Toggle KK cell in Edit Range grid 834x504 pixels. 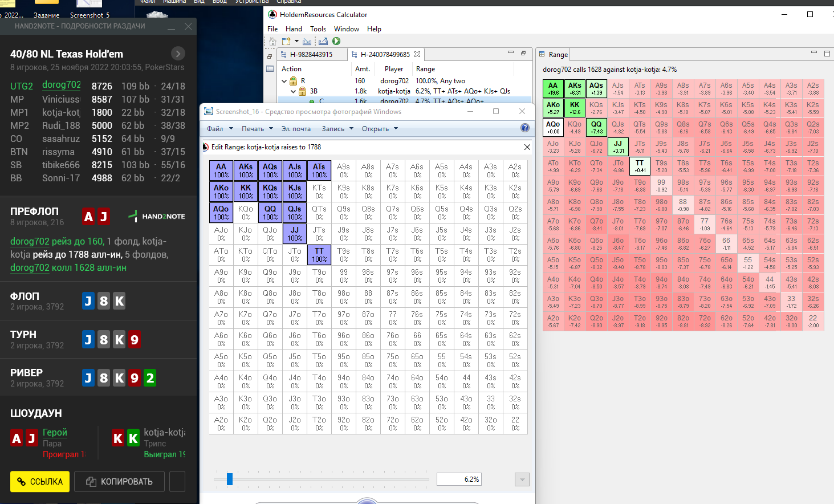coord(246,192)
